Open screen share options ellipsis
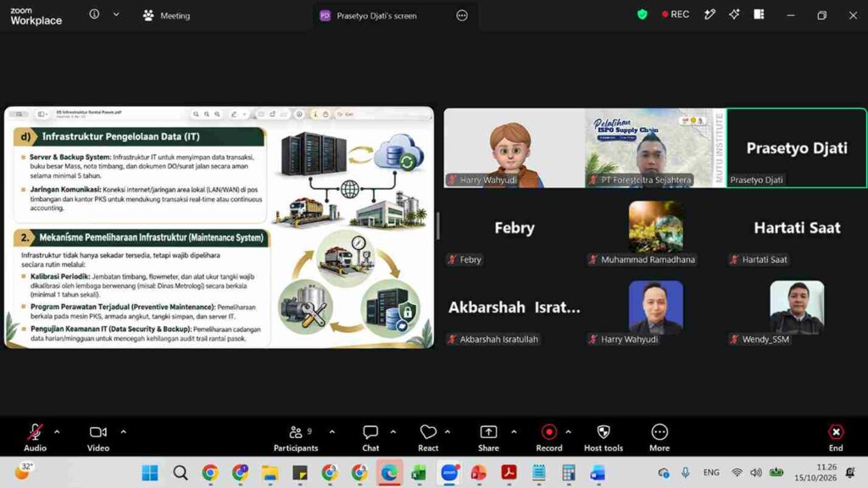The image size is (868, 488). (462, 15)
